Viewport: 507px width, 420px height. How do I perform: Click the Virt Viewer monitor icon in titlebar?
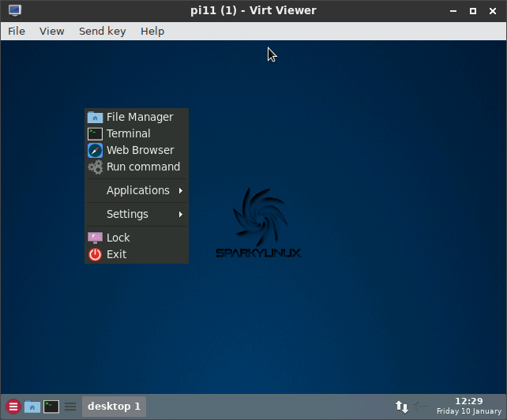point(15,10)
